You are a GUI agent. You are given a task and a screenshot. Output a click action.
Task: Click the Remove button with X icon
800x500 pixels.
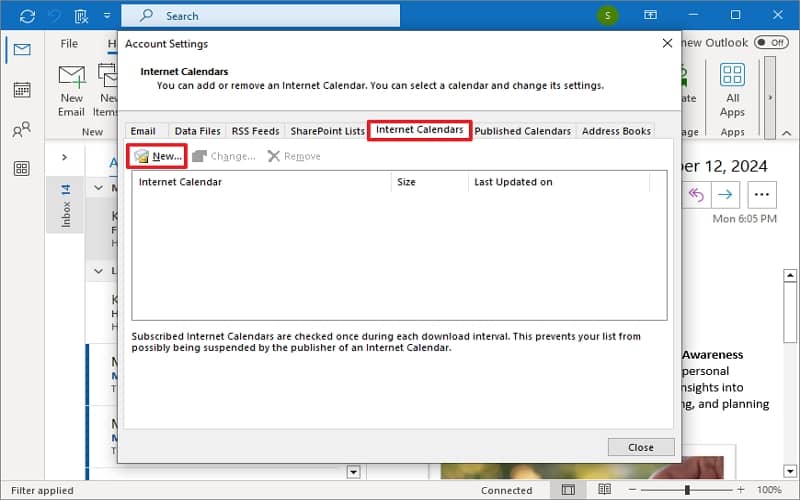[294, 156]
